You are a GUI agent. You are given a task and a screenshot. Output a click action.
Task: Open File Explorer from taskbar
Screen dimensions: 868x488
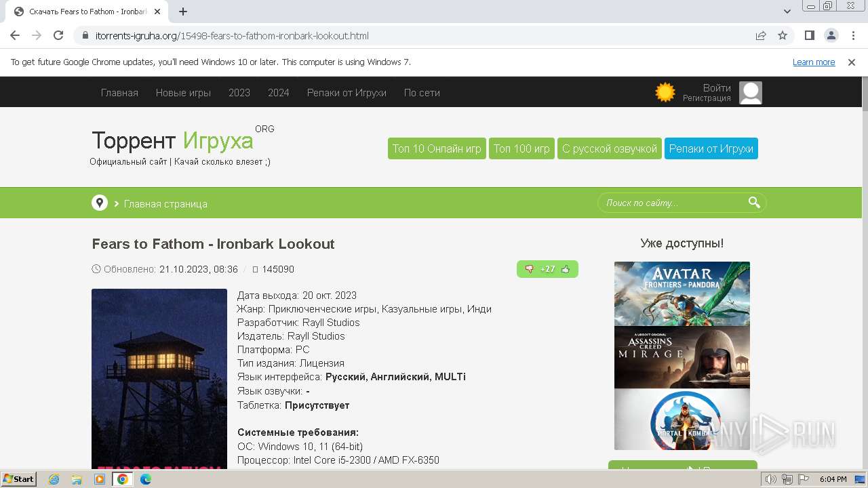coord(77,479)
